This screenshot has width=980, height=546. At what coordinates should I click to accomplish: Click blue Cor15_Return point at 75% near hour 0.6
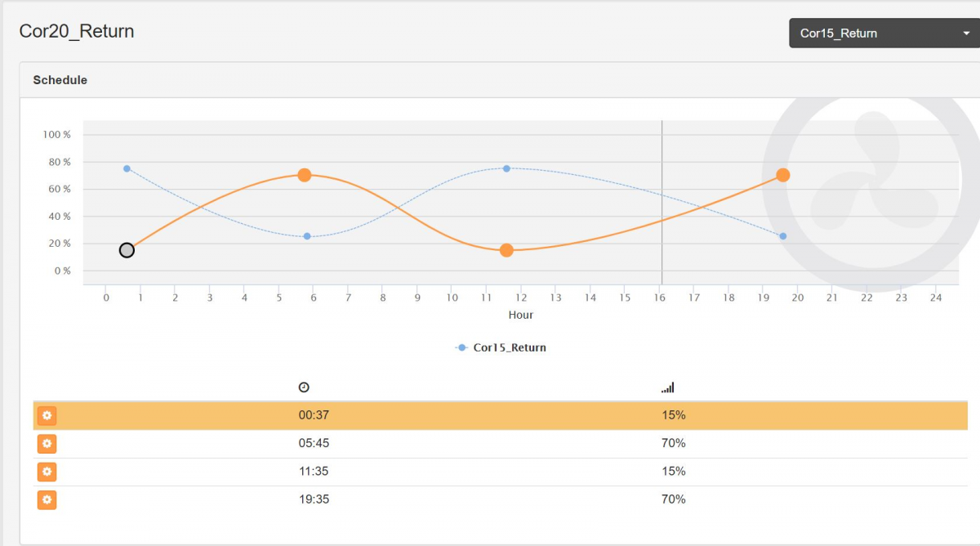(127, 168)
